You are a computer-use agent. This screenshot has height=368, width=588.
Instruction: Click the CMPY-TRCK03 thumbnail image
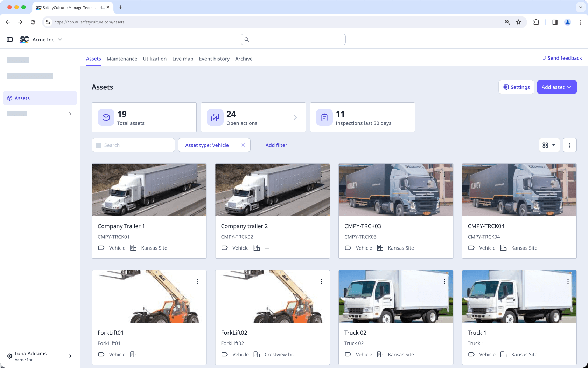[396, 190]
